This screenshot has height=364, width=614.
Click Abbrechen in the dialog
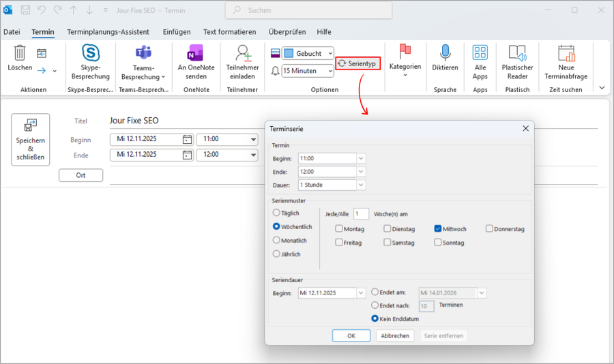(395, 336)
